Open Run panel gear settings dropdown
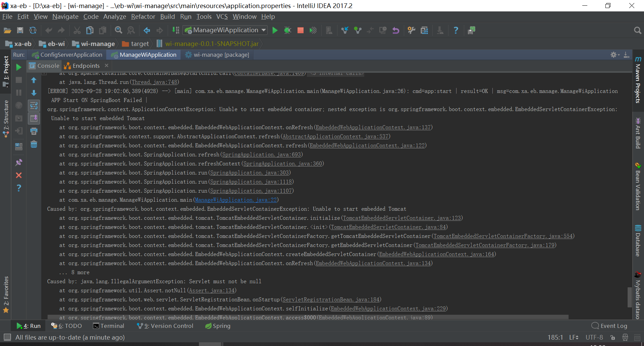Viewport: 644px width, 346px height. [615, 55]
